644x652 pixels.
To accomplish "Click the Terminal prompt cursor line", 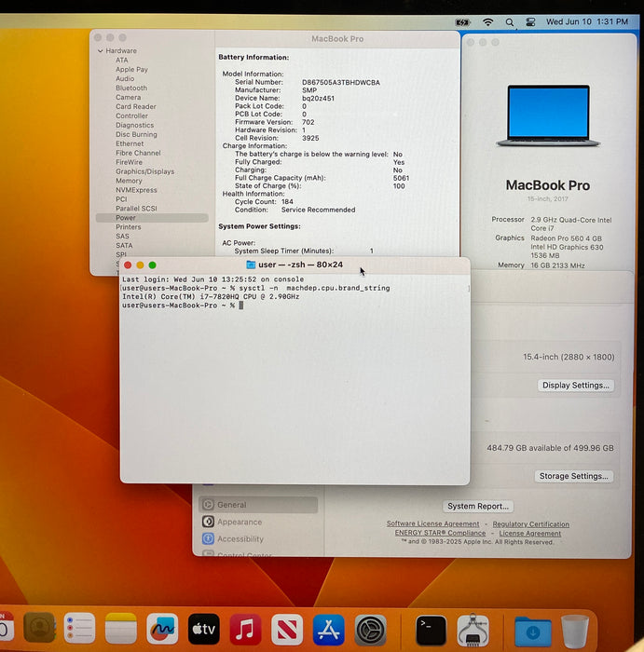I will pos(183,306).
